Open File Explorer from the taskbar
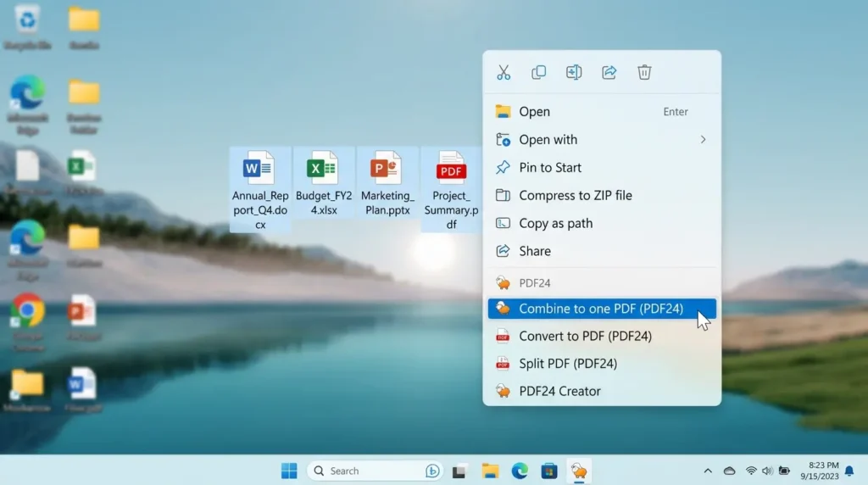The image size is (868, 485). (490, 471)
